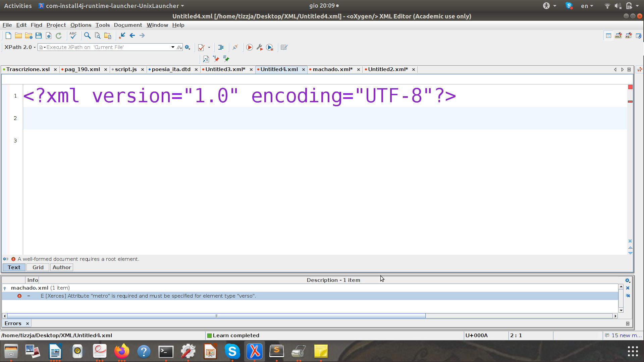The width and height of the screenshot is (644, 362).
Task: Open Configure transformation scenarios wrench icon
Action: (260, 47)
